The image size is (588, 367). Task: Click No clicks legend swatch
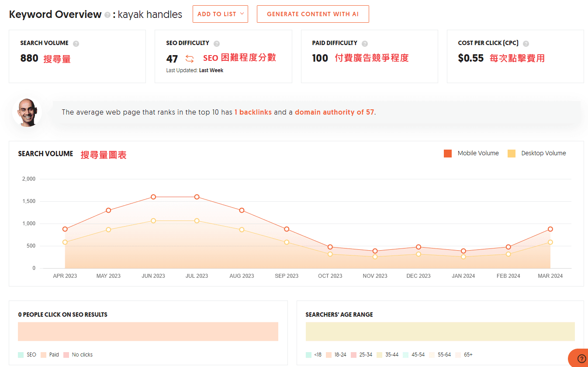tap(66, 355)
